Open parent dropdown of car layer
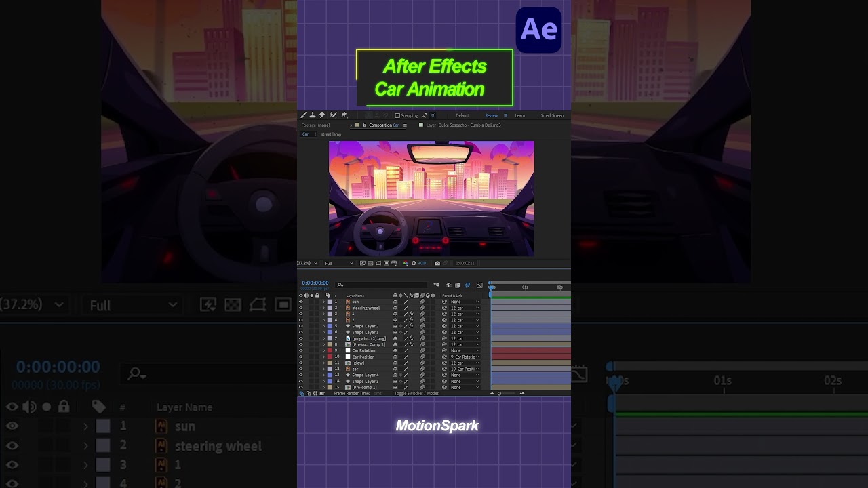The height and width of the screenshot is (488, 868). point(465,369)
